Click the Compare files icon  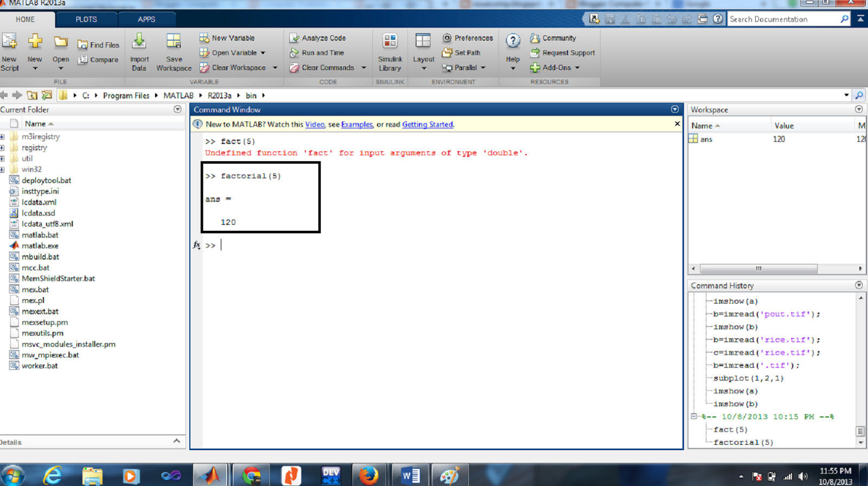tap(82, 60)
